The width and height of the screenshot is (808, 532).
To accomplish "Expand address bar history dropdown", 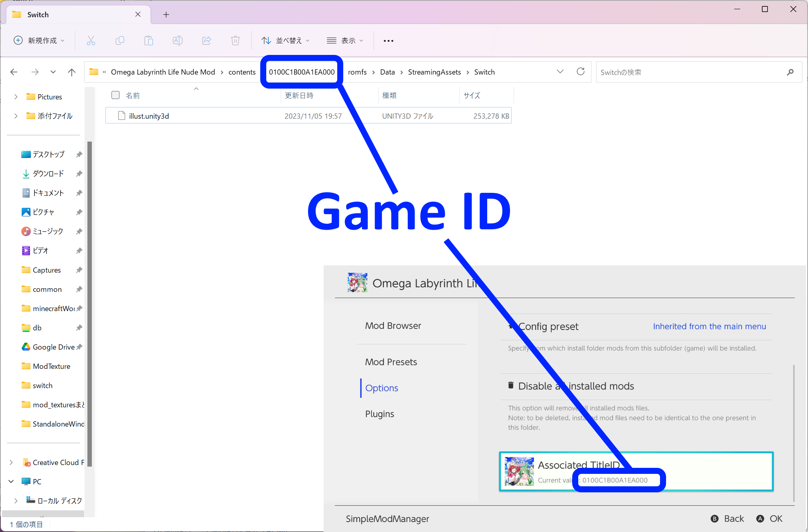I will click(560, 72).
